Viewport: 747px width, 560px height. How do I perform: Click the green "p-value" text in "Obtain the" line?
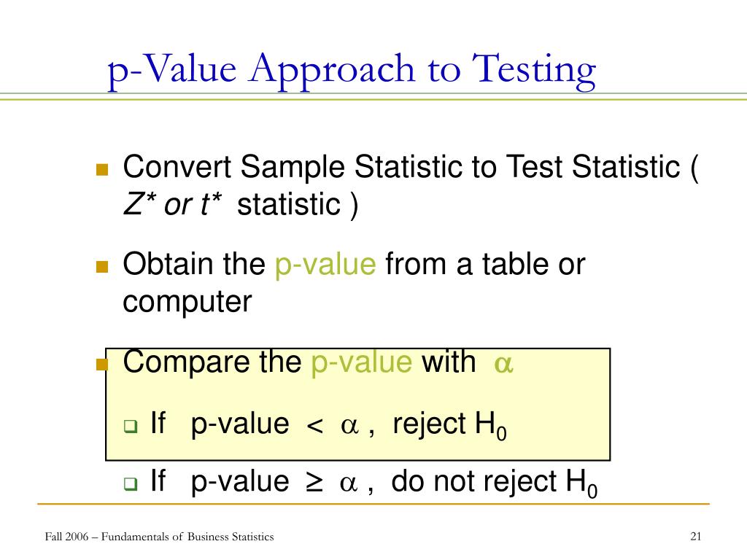coord(325,264)
